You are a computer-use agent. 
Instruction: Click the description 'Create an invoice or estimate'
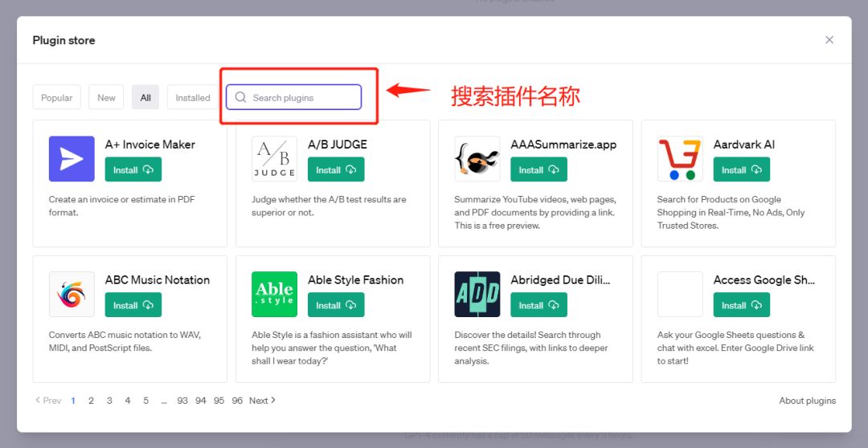click(x=122, y=206)
